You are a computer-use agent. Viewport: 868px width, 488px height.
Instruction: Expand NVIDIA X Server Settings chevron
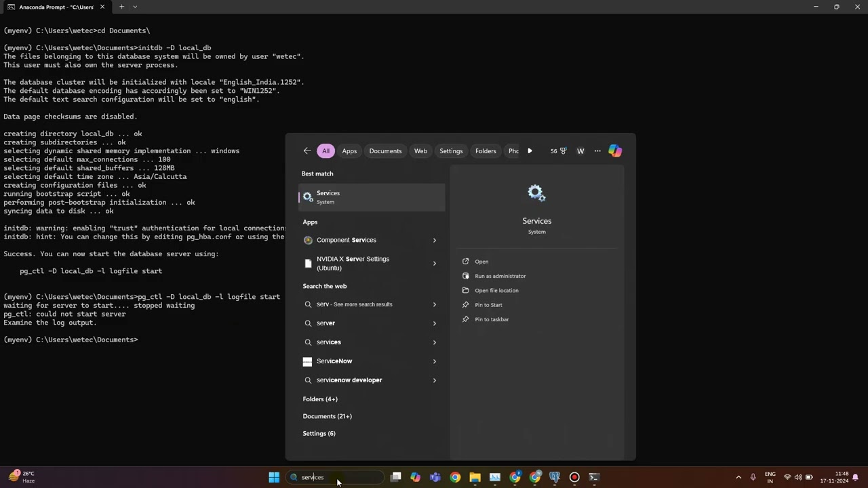coord(435,263)
